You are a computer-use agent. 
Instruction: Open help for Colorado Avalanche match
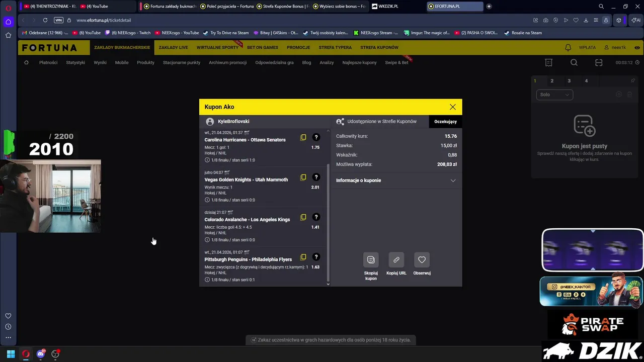point(316,217)
